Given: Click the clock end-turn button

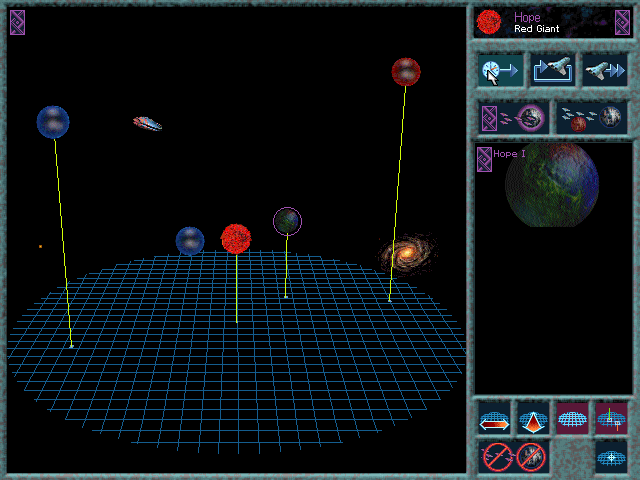Looking at the screenshot, I should point(500,71).
